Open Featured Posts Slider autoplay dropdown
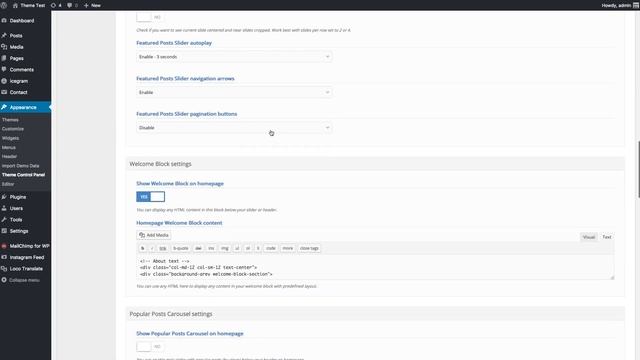640x360 pixels. (x=234, y=57)
